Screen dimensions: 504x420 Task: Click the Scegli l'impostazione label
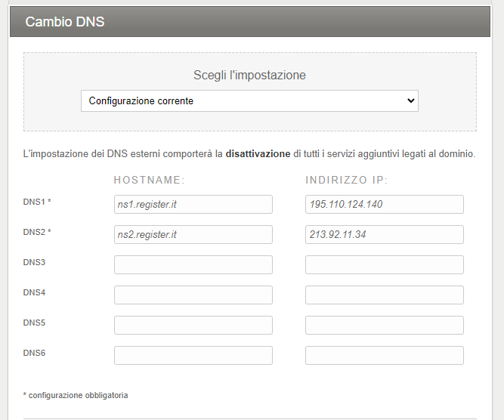[249, 76]
